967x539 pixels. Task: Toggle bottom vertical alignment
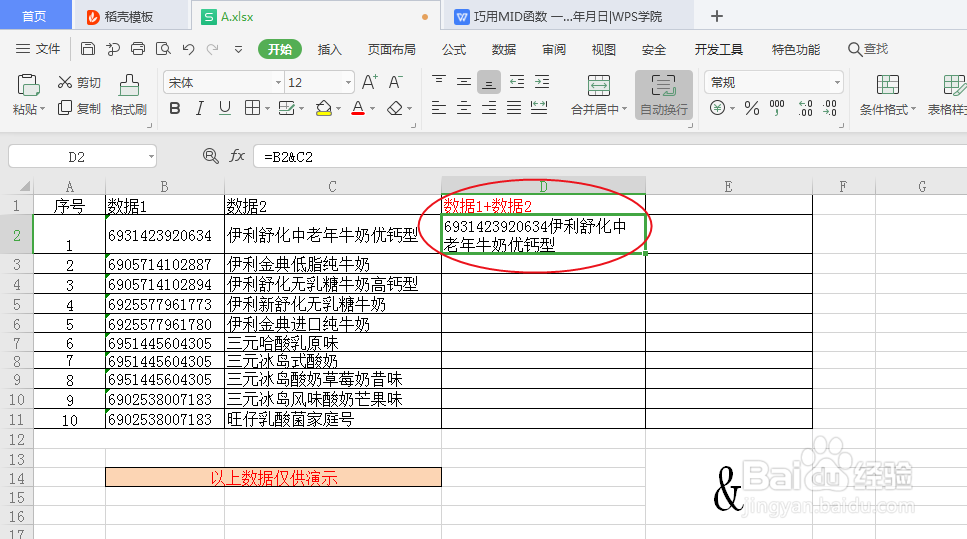tap(488, 82)
